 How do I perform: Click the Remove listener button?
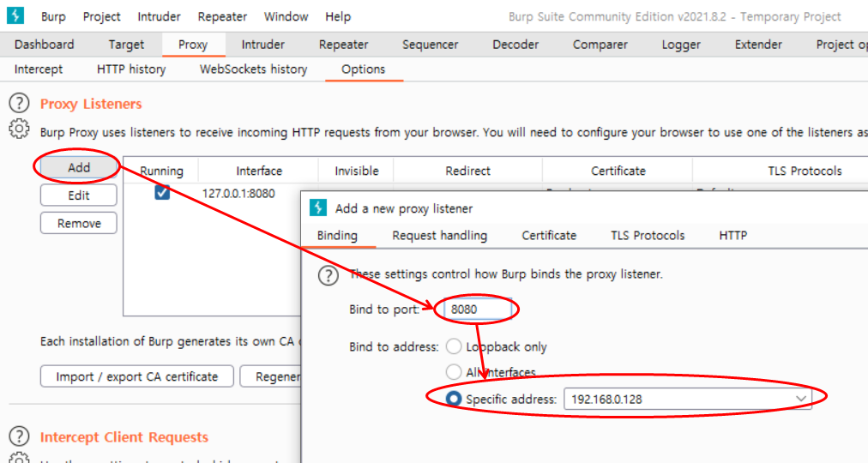point(79,223)
